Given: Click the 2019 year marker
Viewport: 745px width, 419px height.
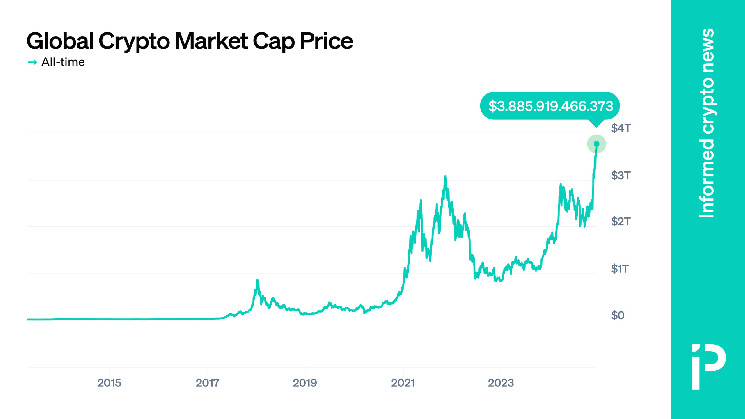Looking at the screenshot, I should click(x=305, y=383).
